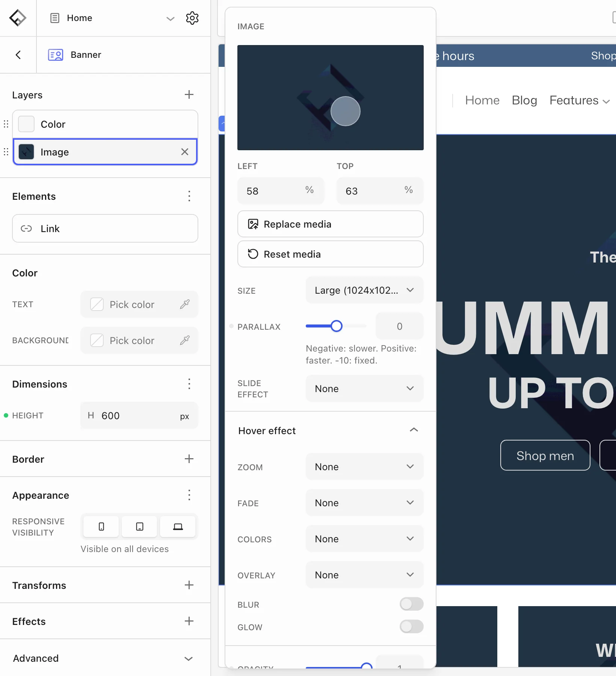Screen dimensions: 616x676
Task: Click the builder logo icon
Action: click(x=18, y=18)
